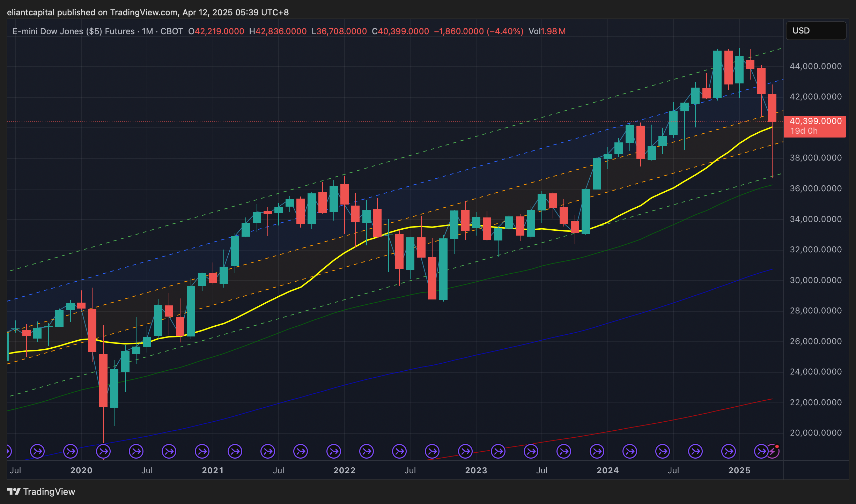Screen dimensions: 856x504
Task: Click first rollover marker left of 2021 label
Action: coord(202,451)
